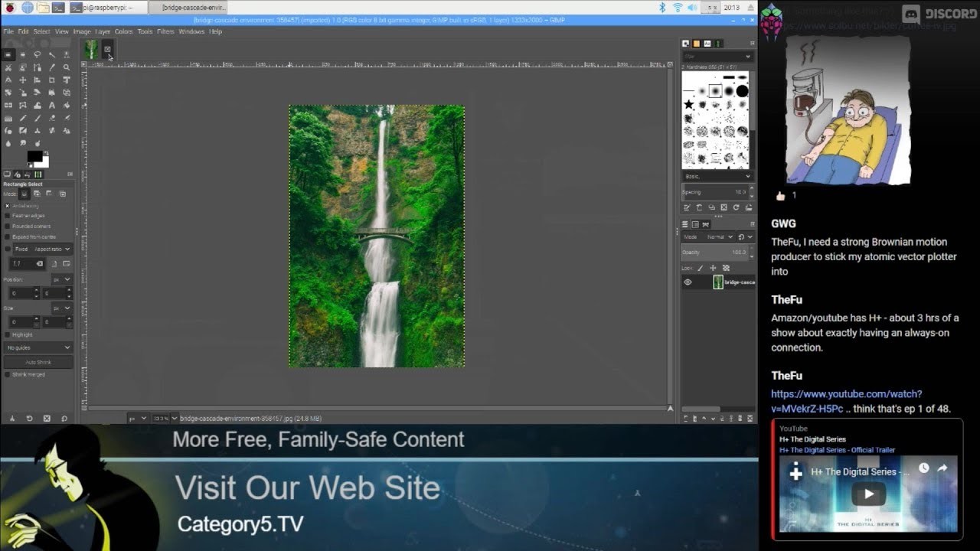Screen dimensions: 980x551
Task: Enable Highlight checkbox
Action: pyautogui.click(x=8, y=334)
